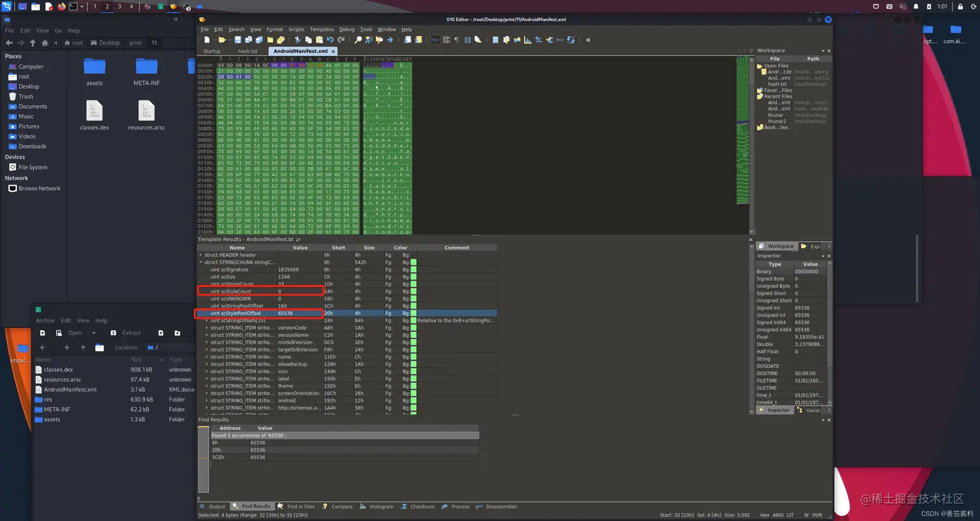Click the home icon in file manager
The width and height of the screenshot is (980, 521).
click(x=45, y=43)
